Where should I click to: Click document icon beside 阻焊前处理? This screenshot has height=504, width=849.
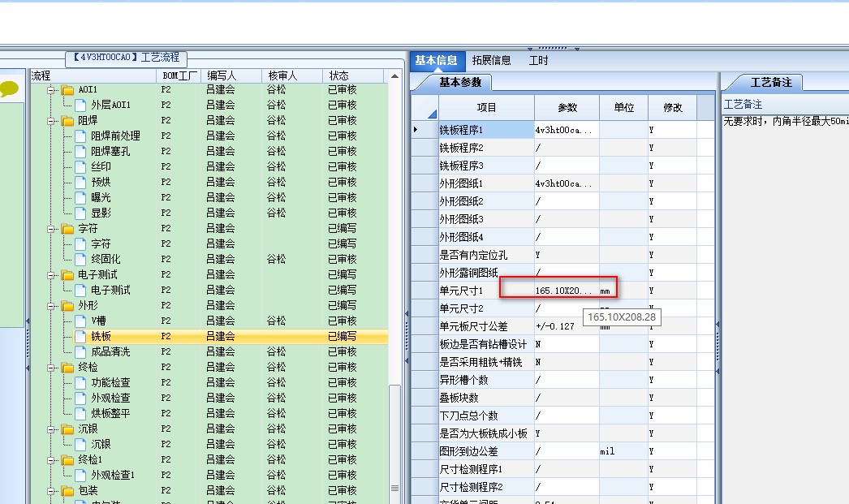pyautogui.click(x=80, y=136)
